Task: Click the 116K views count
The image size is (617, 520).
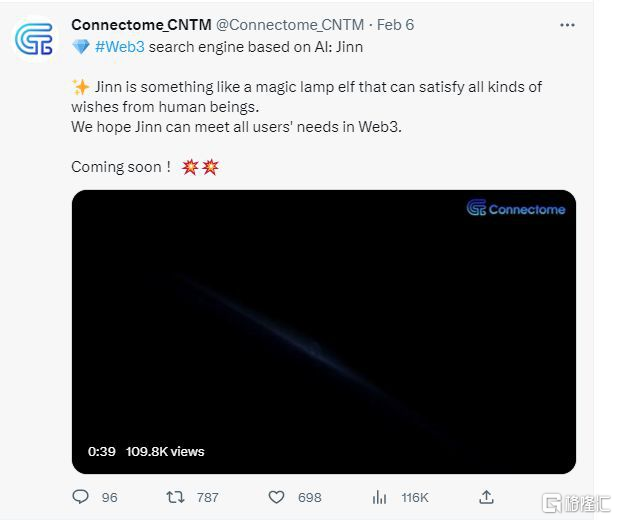Action: (415, 498)
